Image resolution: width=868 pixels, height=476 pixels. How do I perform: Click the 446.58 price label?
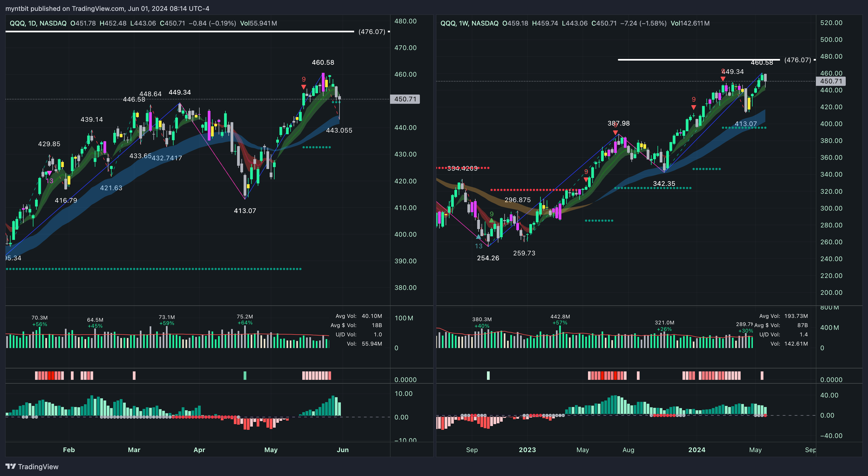(134, 99)
